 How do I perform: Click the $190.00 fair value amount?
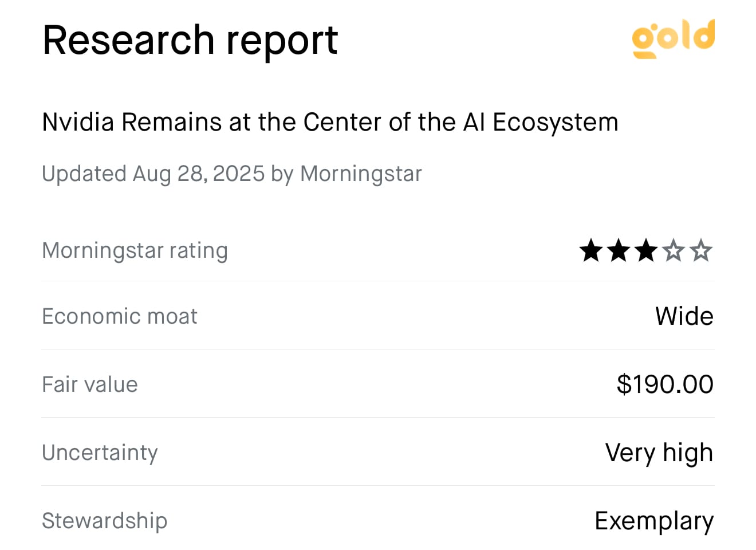click(x=665, y=384)
